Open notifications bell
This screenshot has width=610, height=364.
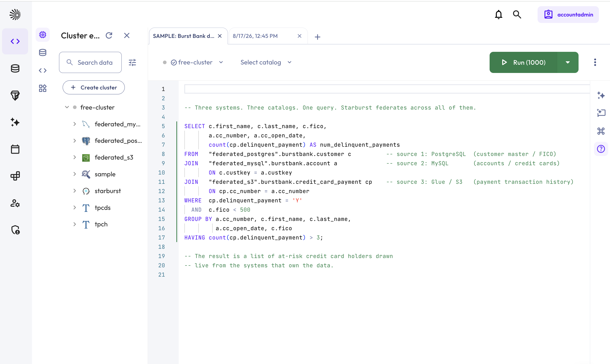pyautogui.click(x=499, y=15)
